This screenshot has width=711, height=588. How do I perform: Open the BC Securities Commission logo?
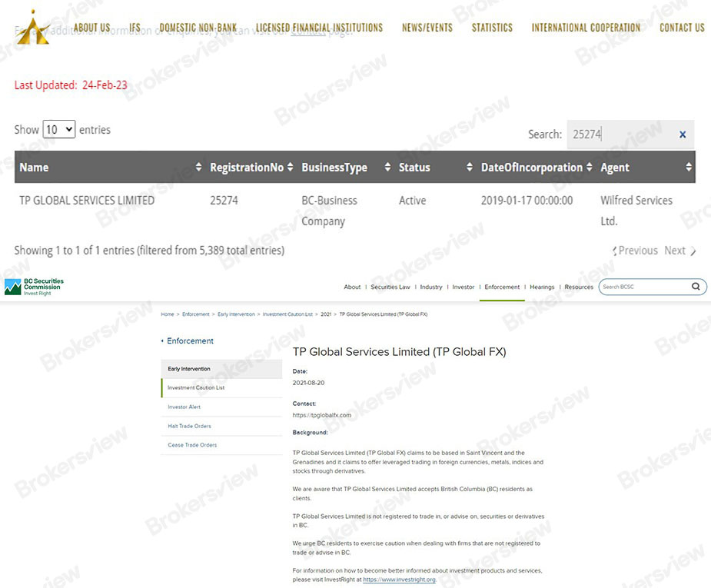pos(34,287)
